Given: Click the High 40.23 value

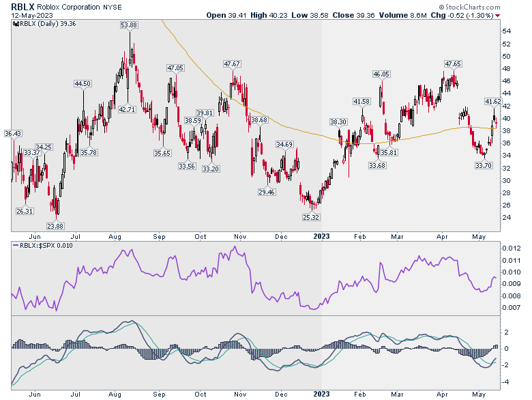Looking at the screenshot, I should [269, 15].
